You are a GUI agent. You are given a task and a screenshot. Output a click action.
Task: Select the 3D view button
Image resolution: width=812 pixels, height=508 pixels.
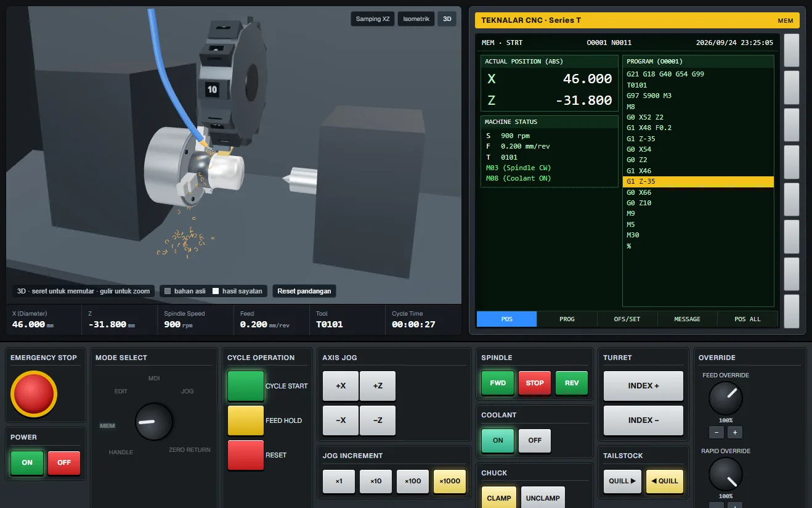pyautogui.click(x=447, y=19)
